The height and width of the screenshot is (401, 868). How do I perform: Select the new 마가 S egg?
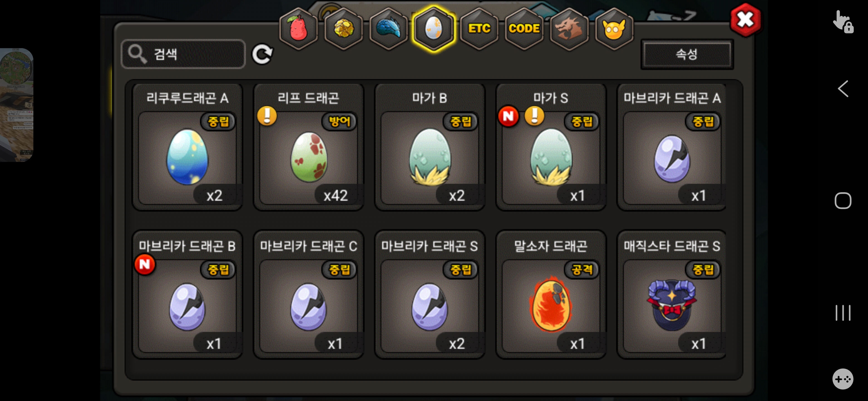coord(551,147)
